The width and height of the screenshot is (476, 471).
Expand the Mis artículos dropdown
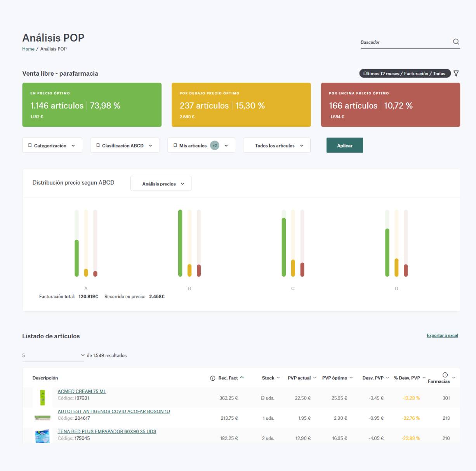(201, 145)
